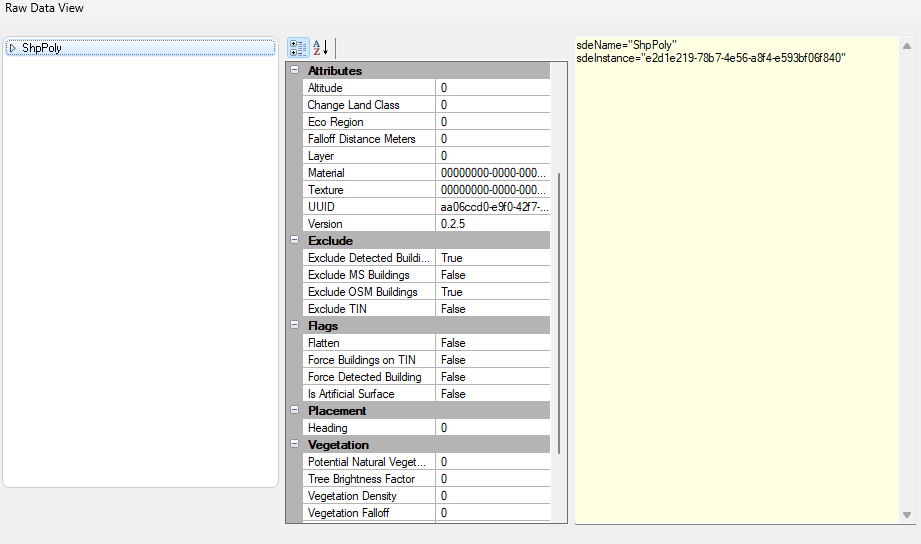Click the Is Artificial Surface value
921x544 pixels.
tap(493, 394)
